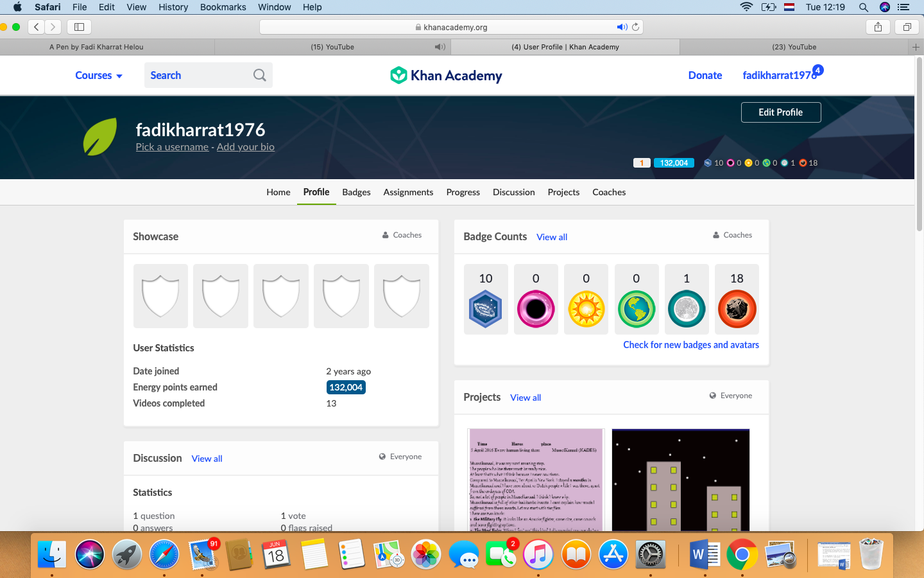
Task: Open Google Chrome from the Dock
Action: [x=742, y=554]
